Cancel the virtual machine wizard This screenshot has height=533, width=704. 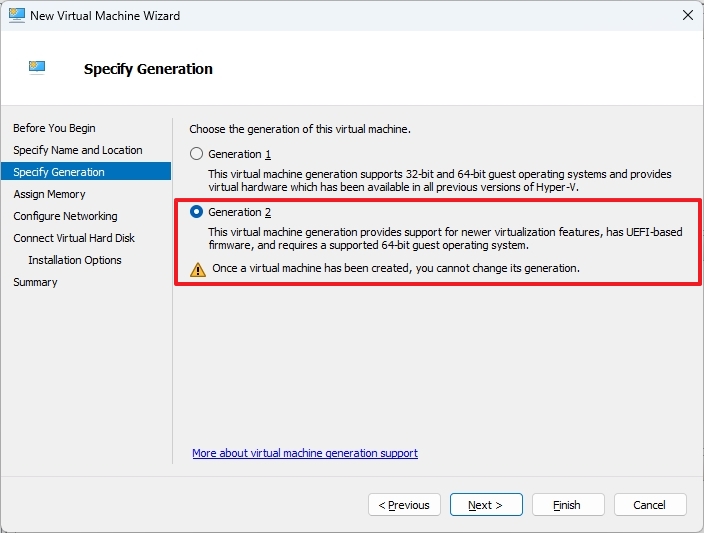coord(650,505)
